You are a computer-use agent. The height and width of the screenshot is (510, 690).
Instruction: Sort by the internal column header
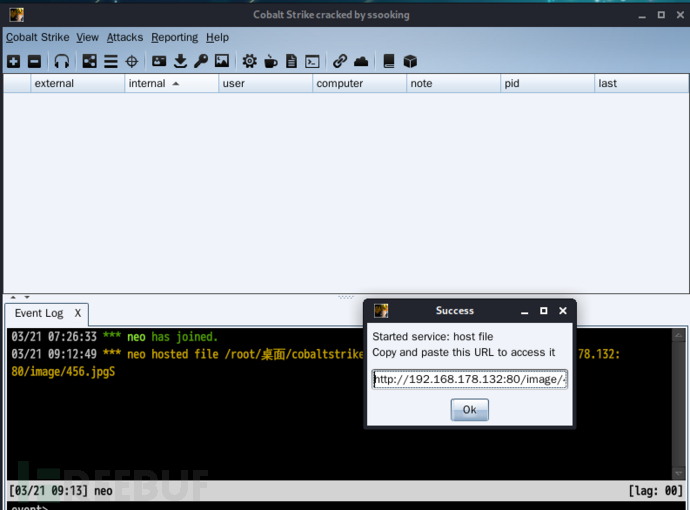coord(171,83)
